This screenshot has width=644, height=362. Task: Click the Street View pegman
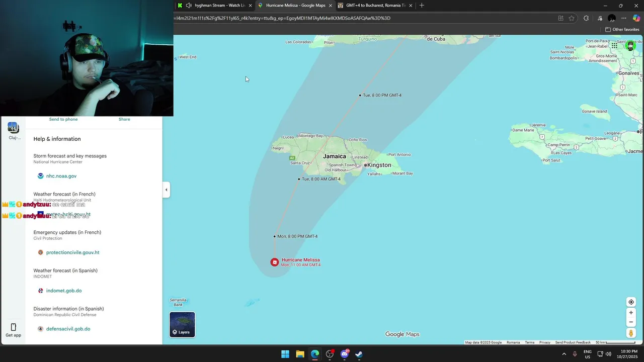point(631,333)
